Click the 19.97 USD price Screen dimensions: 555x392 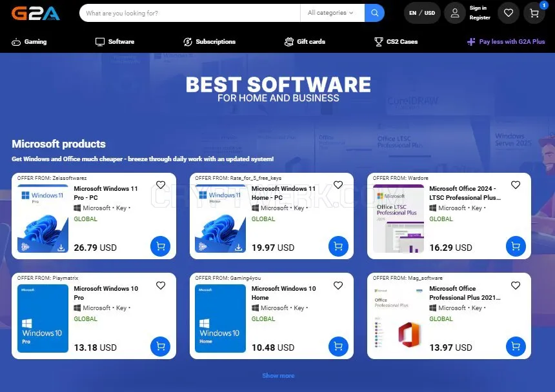[x=273, y=248]
